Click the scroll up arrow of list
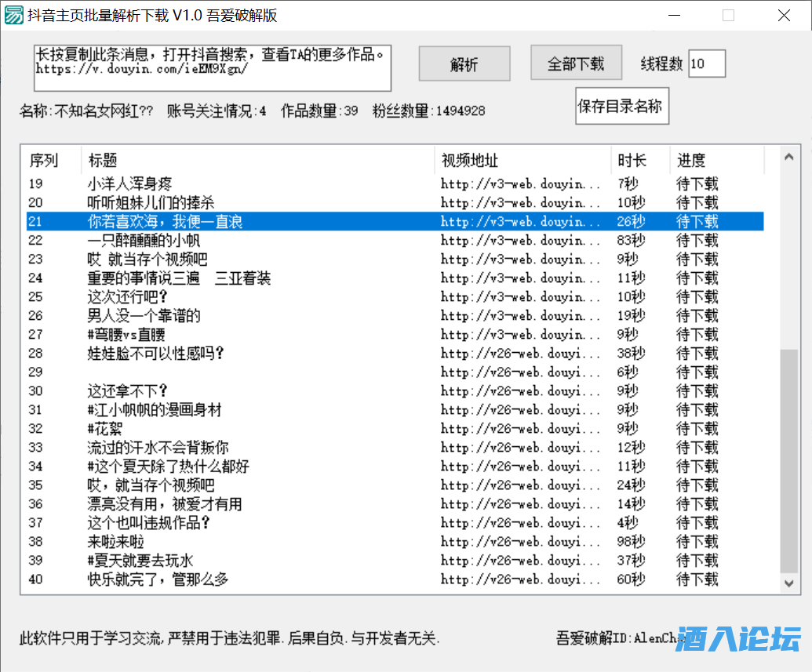812x672 pixels. point(788,157)
